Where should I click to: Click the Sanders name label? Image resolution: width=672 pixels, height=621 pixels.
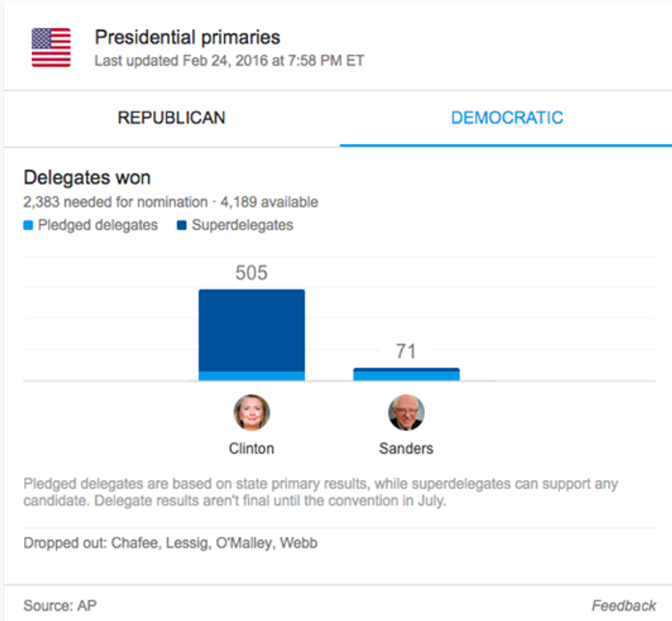coord(406,449)
